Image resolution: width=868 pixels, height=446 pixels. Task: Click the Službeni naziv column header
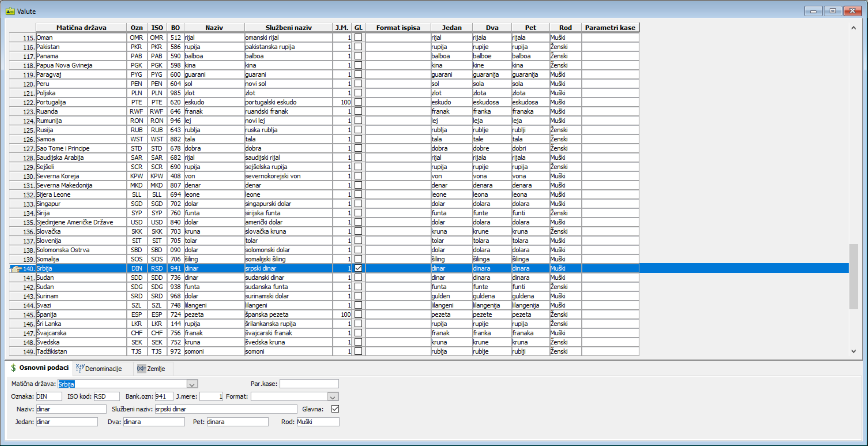(x=288, y=28)
